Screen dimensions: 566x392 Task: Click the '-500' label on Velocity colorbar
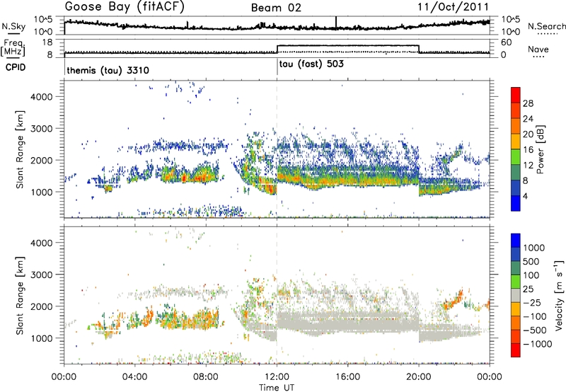tap(535, 330)
